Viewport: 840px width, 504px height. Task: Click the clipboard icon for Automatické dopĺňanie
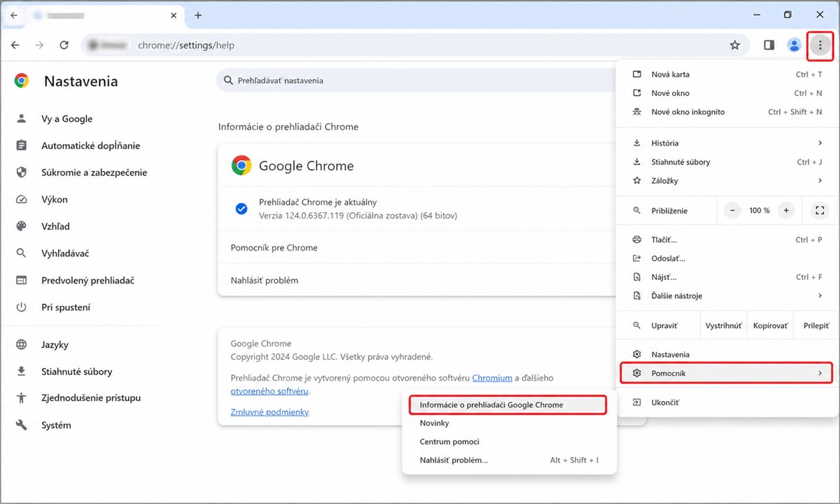[x=22, y=146]
